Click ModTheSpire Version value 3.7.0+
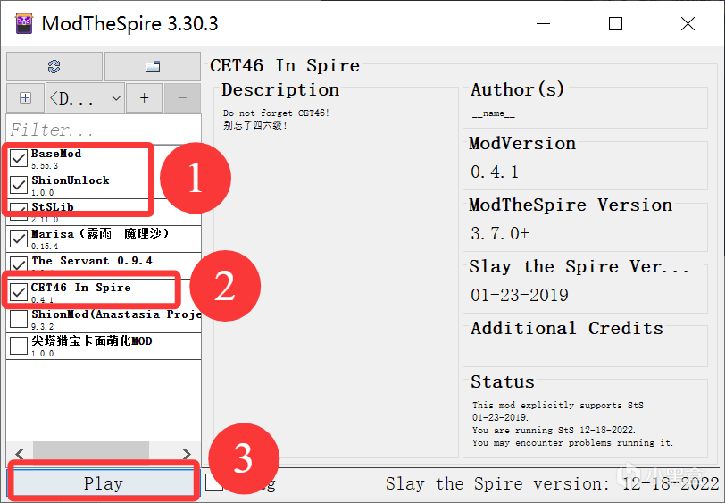 tap(499, 233)
